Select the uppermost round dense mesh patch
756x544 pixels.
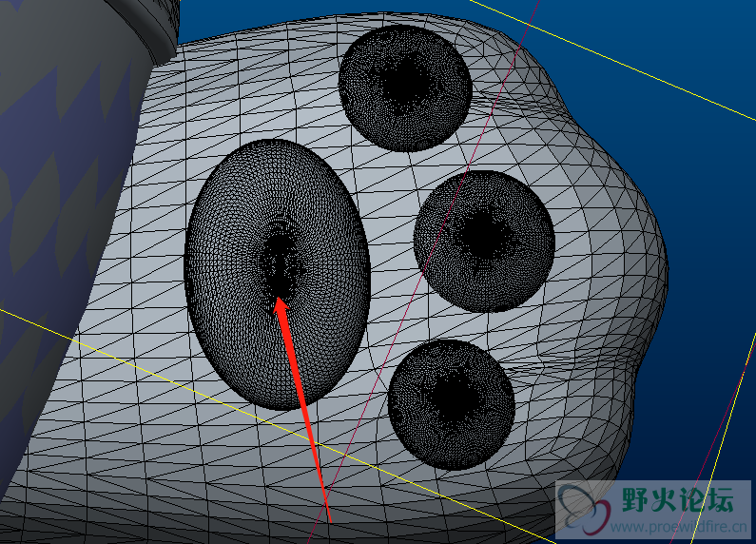coord(405,88)
